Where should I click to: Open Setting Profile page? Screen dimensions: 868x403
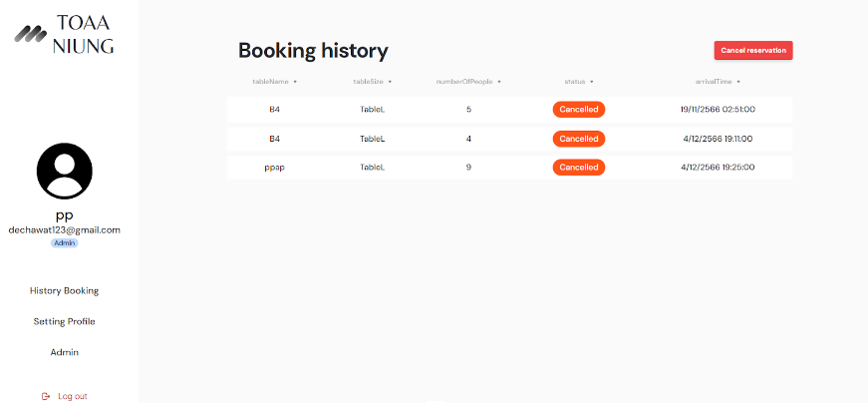pyautogui.click(x=64, y=321)
